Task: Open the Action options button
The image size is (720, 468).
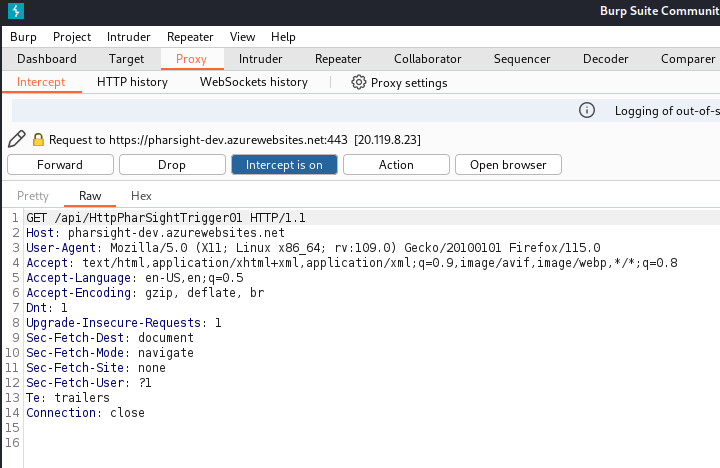Action: [x=396, y=165]
